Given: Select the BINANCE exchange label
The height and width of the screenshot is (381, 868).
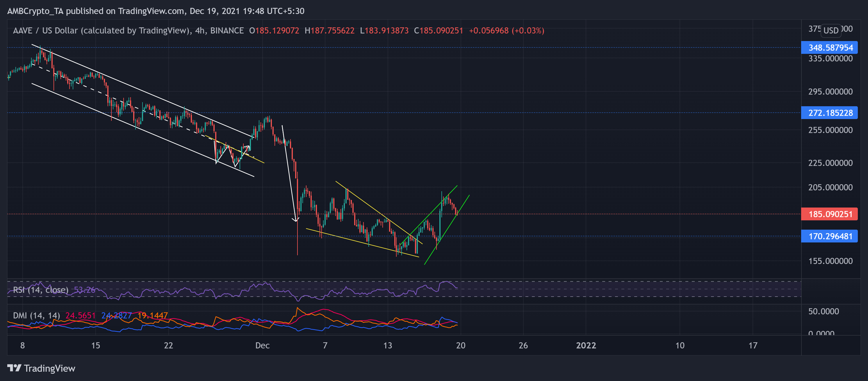Looking at the screenshot, I should [227, 30].
